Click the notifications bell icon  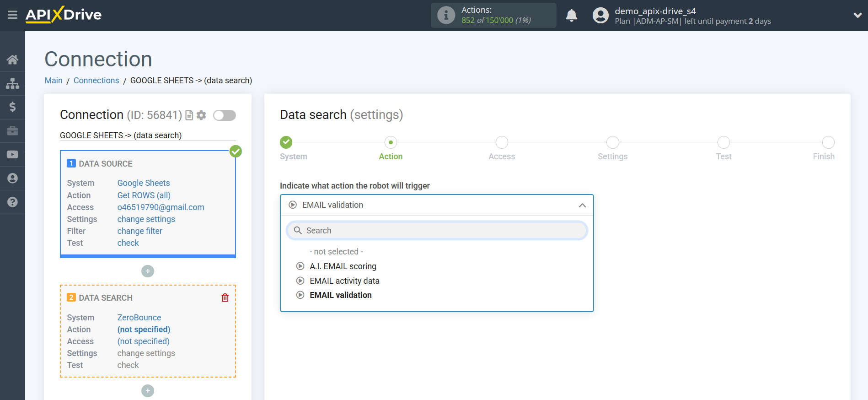[x=571, y=16]
